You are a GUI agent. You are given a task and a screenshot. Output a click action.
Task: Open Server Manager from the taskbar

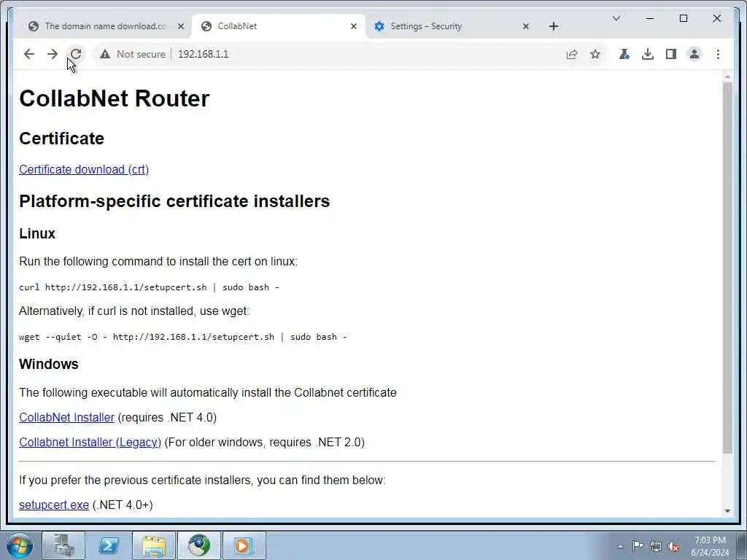tap(63, 545)
